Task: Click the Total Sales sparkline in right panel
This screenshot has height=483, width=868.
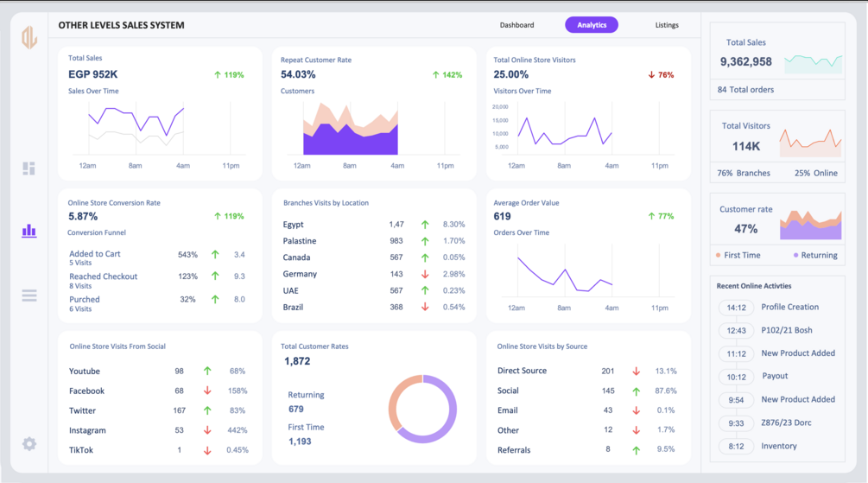Action: [x=814, y=63]
